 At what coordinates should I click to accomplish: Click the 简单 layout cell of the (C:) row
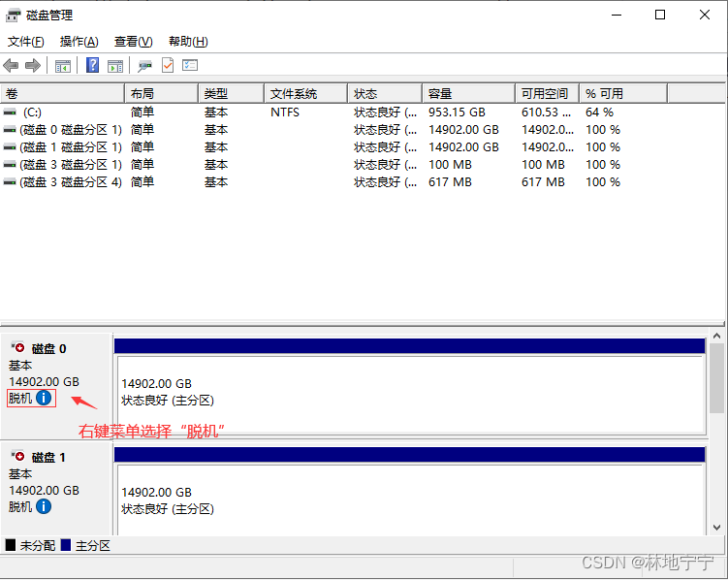point(142,113)
